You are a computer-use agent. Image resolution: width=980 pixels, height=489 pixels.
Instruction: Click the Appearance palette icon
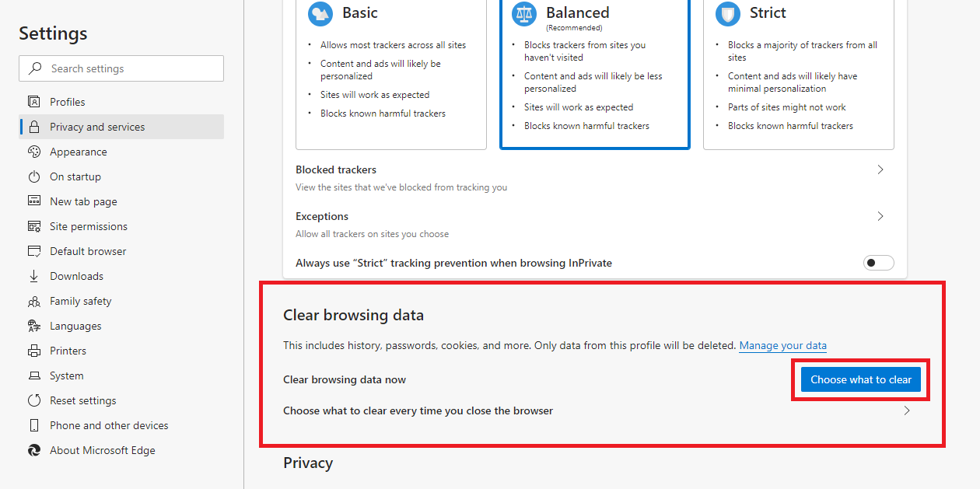(x=34, y=152)
